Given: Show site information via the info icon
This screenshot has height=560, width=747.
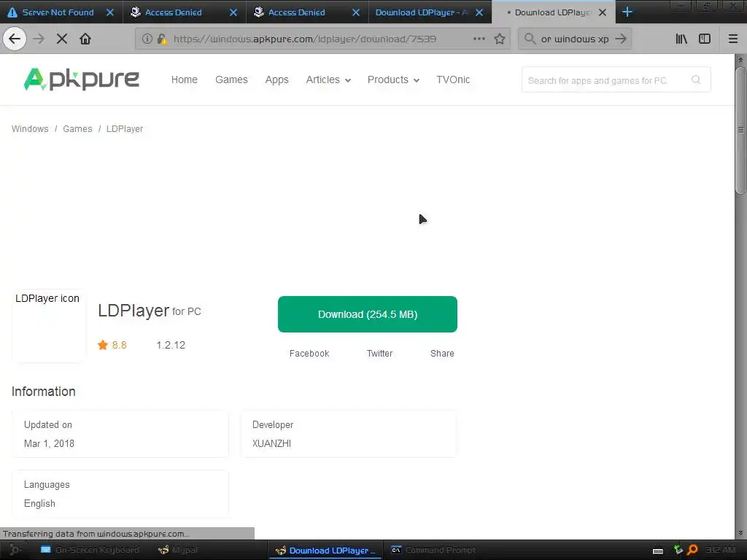Looking at the screenshot, I should (147, 39).
